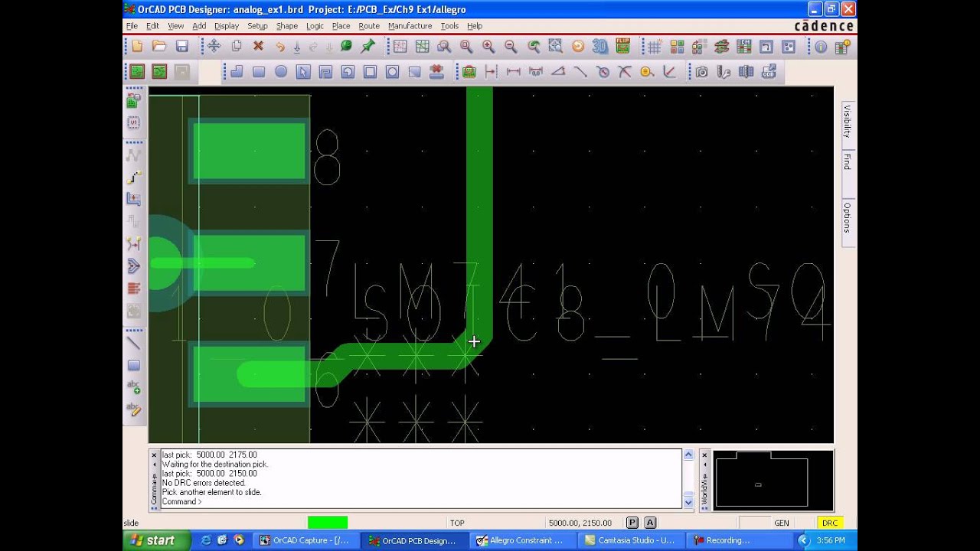Switch to Recording taskbar window
The height and width of the screenshot is (551, 980).
pos(739,540)
